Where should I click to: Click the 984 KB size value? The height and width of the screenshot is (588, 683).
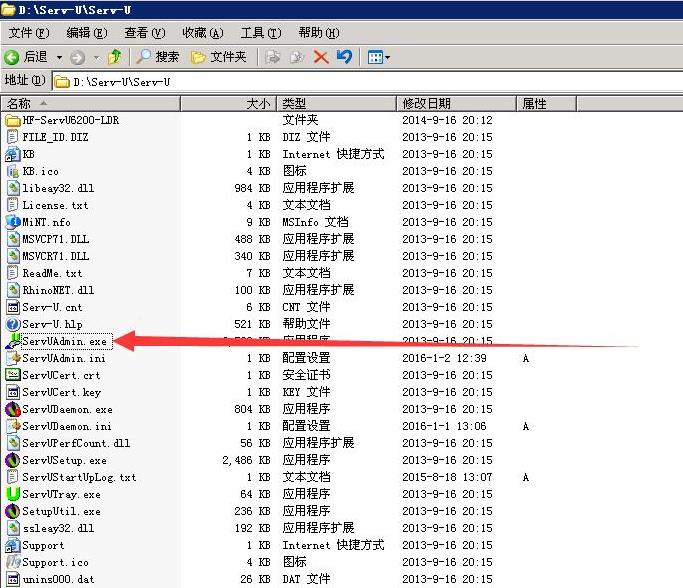click(252, 188)
